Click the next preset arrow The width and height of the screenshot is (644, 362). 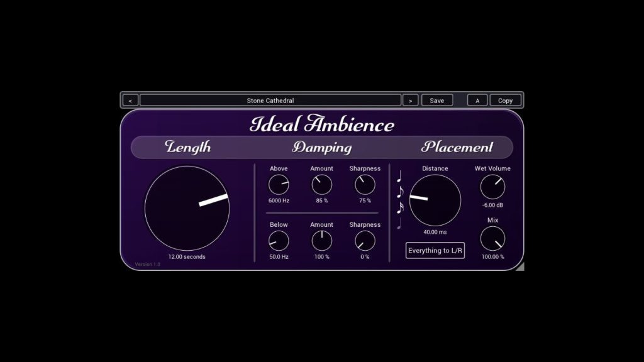pyautogui.click(x=411, y=100)
